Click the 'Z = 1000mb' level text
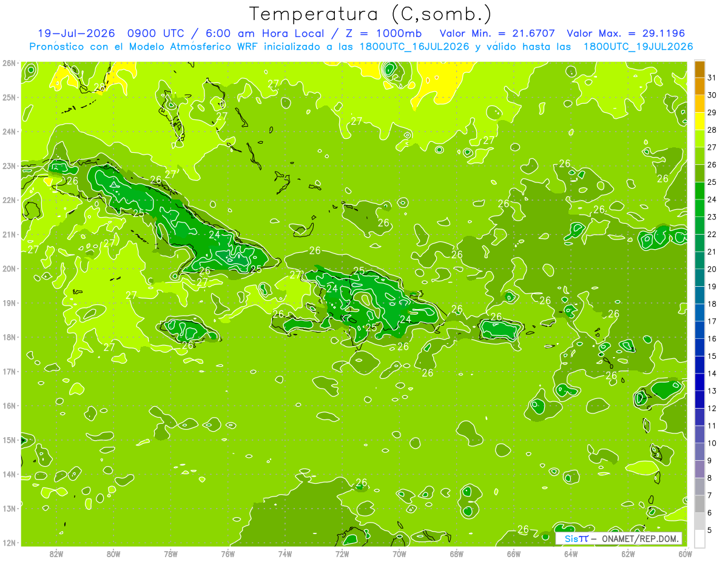The height and width of the screenshot is (562, 728). click(x=383, y=33)
